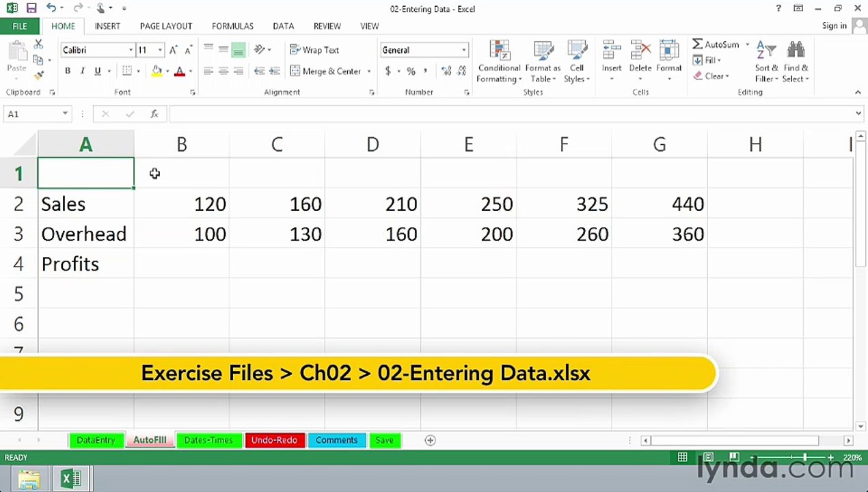Screen dimensions: 868x492
Task: Expand the Merge & Center dropdown arrow
Action: coord(369,71)
